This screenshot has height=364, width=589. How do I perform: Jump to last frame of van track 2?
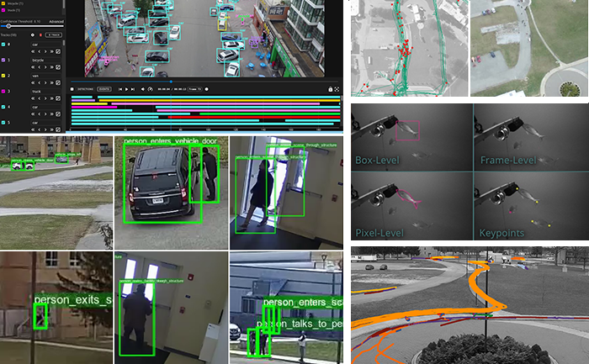51,82
